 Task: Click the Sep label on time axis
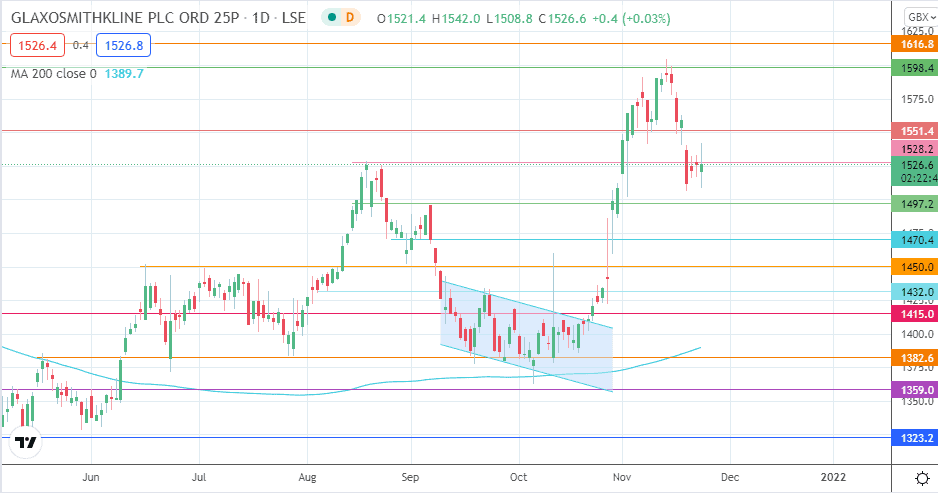coord(410,477)
